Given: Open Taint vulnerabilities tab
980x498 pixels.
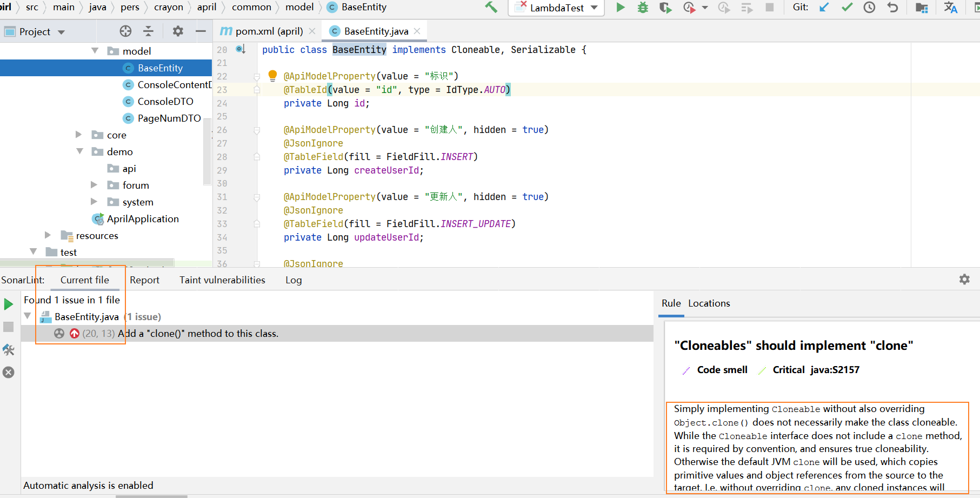Looking at the screenshot, I should [222, 280].
